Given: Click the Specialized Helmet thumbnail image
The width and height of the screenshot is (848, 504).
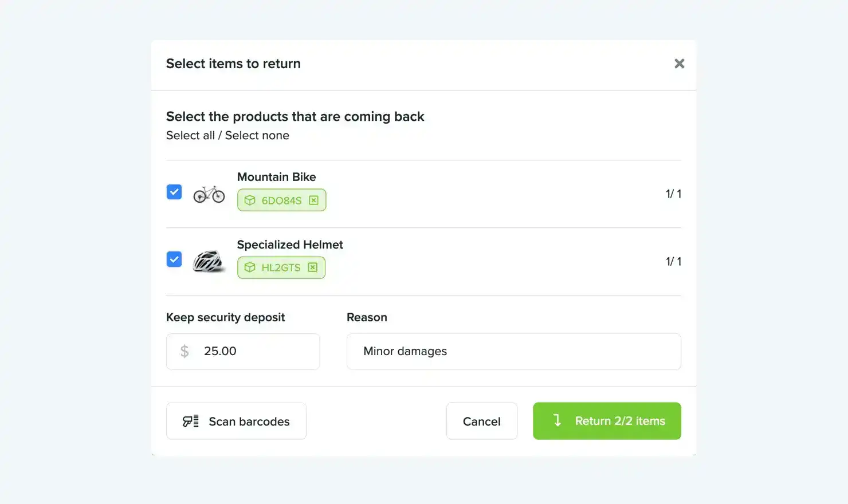Looking at the screenshot, I should (x=208, y=261).
